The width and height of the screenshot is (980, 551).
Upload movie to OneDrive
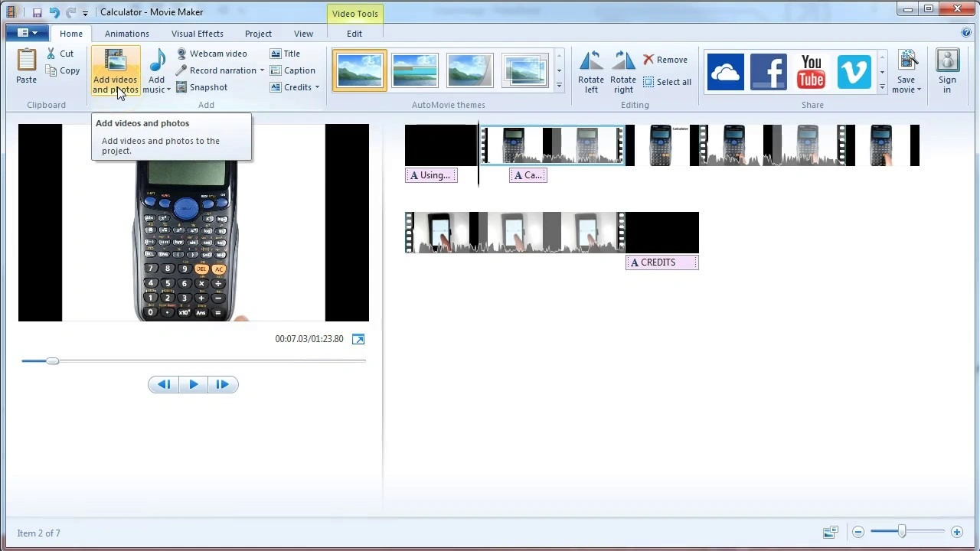click(x=724, y=72)
